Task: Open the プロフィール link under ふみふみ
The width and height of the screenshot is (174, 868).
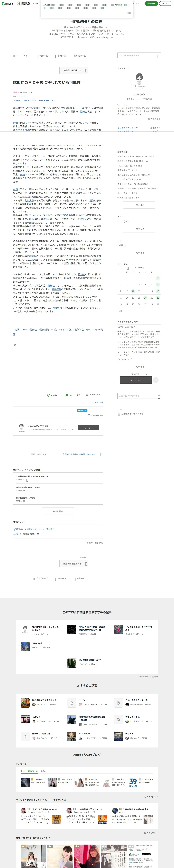Action: click(132, 99)
